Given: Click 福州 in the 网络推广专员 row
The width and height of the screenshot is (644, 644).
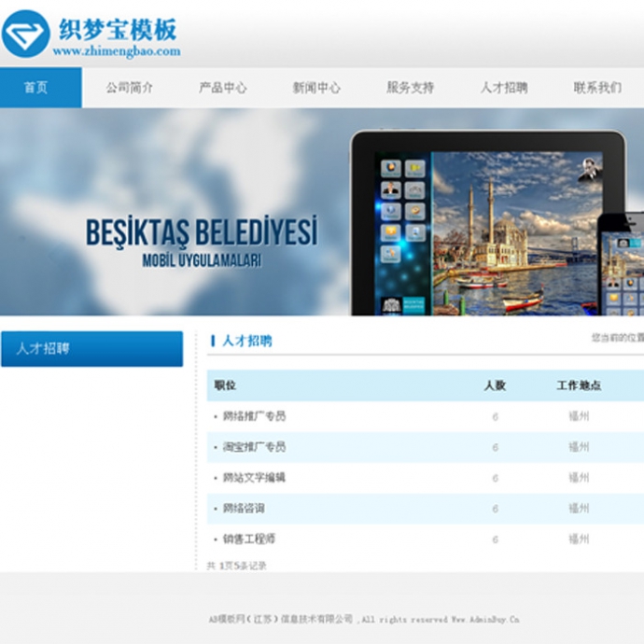Looking at the screenshot, I should click(x=579, y=416).
